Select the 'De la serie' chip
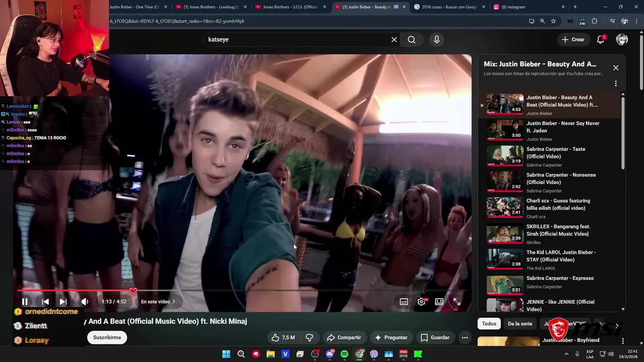The height and width of the screenshot is (362, 644). point(520,324)
